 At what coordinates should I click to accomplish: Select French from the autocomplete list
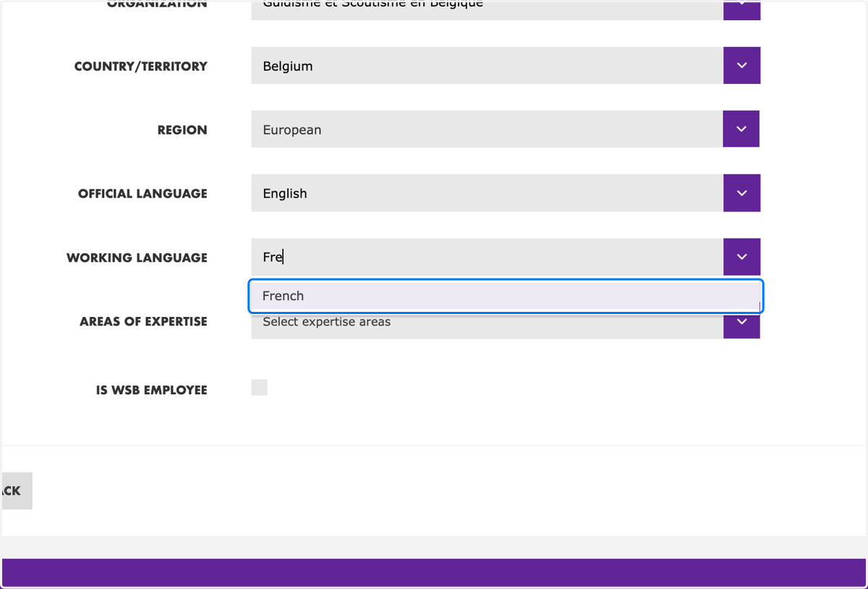click(x=506, y=296)
